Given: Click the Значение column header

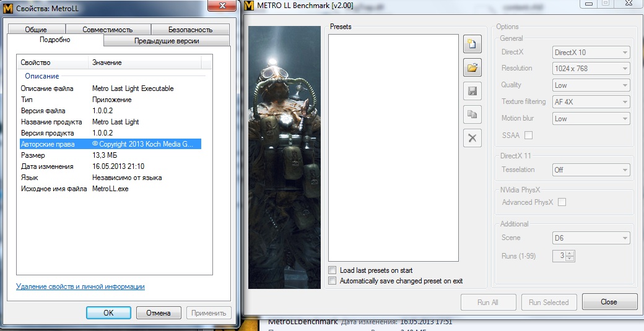Looking at the screenshot, I should (144, 62).
